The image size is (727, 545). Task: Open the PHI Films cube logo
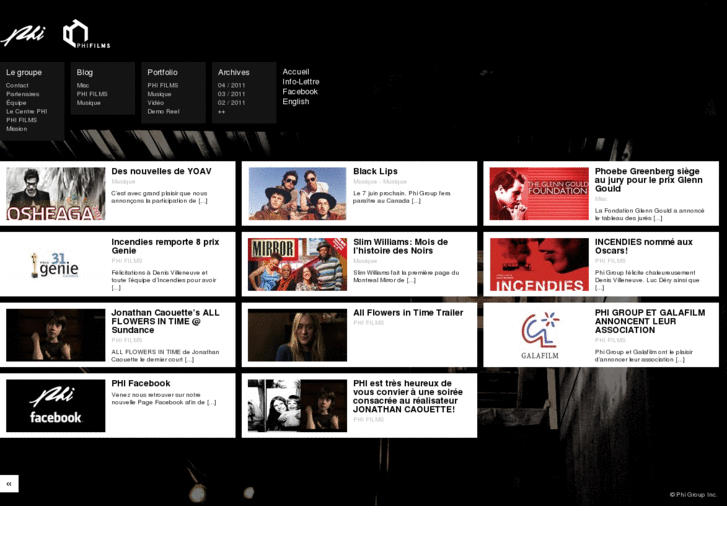tap(86, 34)
